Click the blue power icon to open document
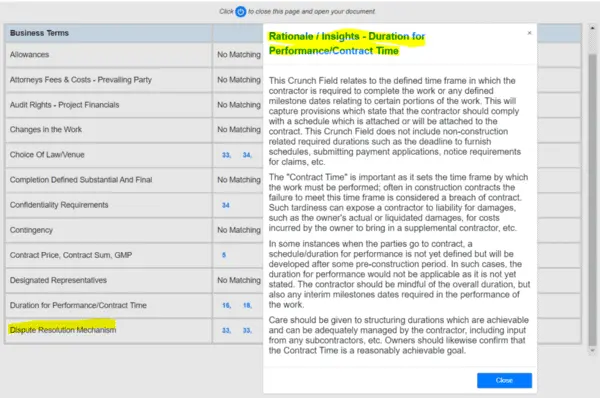Screen dimensions: 600x398 tap(240, 12)
